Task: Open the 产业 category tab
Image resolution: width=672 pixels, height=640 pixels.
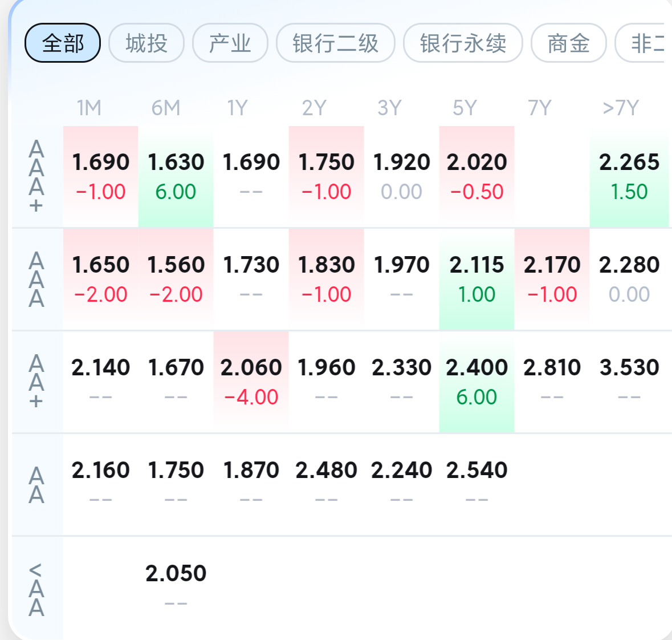Action: click(230, 43)
